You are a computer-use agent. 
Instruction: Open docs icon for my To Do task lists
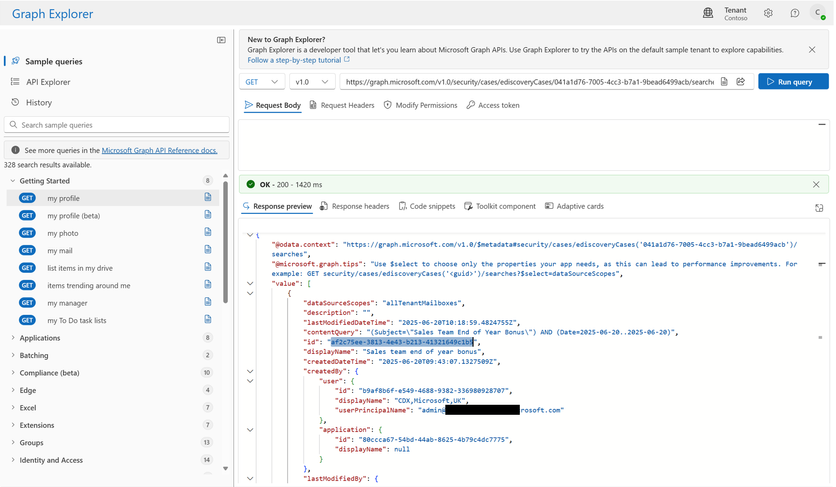[208, 319]
